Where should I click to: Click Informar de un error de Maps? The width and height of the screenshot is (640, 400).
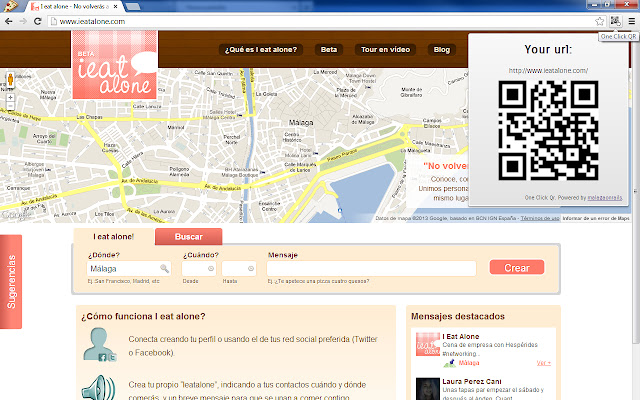[x=596, y=218]
